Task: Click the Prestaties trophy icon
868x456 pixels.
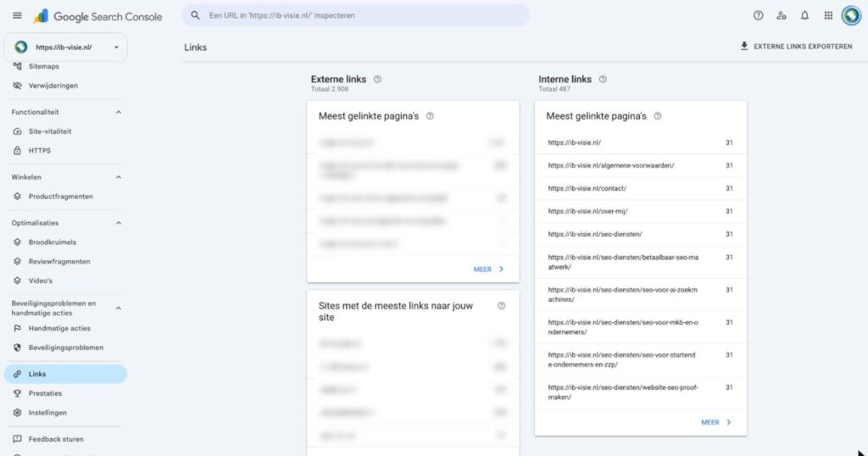Action: 17,393
